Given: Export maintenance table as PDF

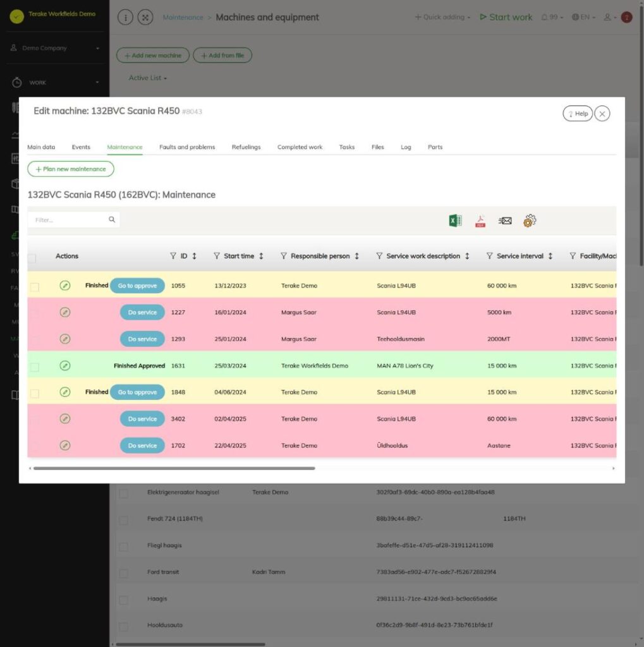Looking at the screenshot, I should pyautogui.click(x=480, y=221).
